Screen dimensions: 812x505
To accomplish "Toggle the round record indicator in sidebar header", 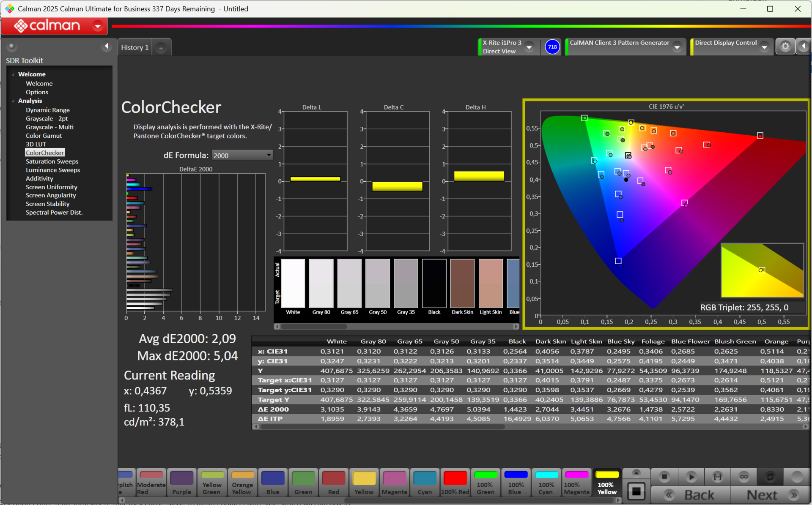I will click(x=12, y=46).
